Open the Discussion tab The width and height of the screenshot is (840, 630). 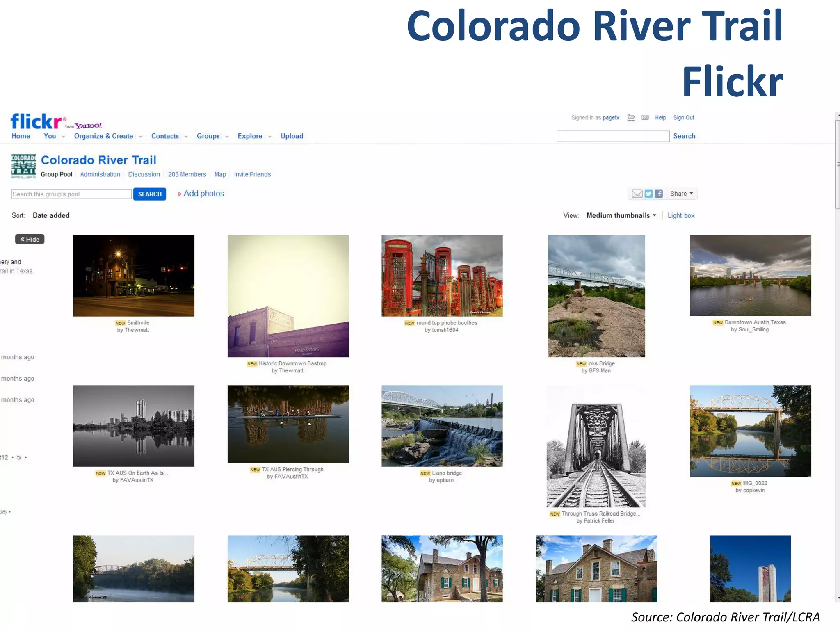click(x=144, y=174)
